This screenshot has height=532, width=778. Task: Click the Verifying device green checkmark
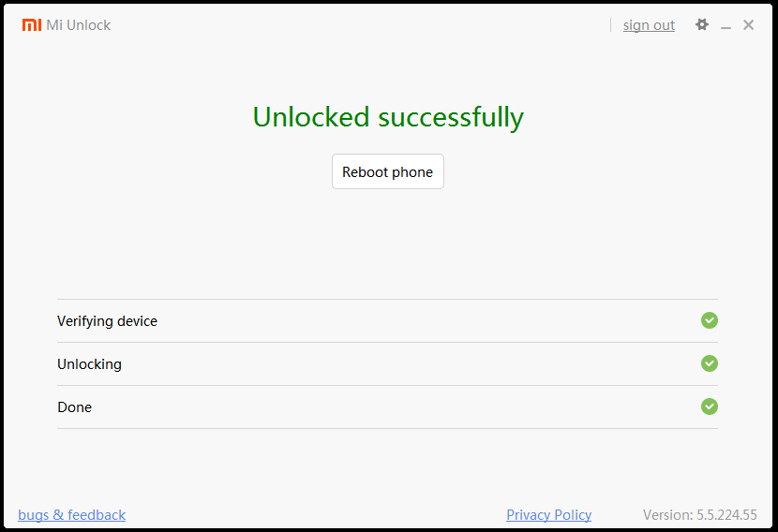(710, 320)
